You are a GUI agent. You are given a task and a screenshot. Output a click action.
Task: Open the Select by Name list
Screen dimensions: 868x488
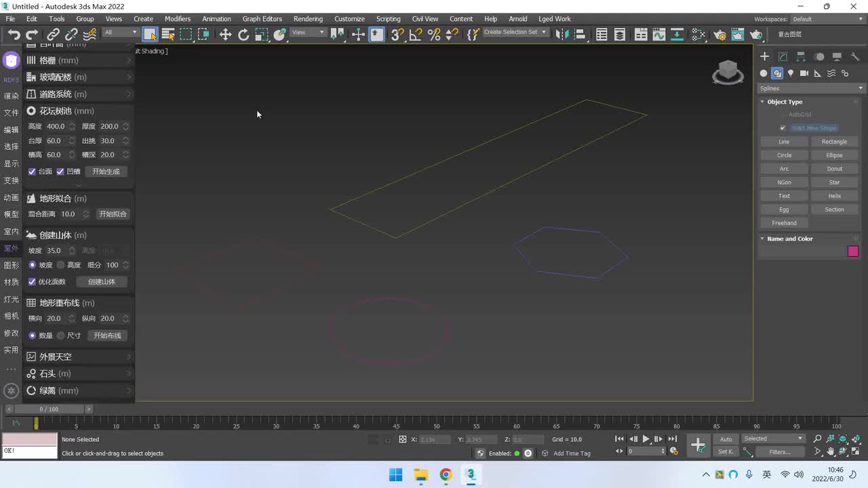(168, 35)
